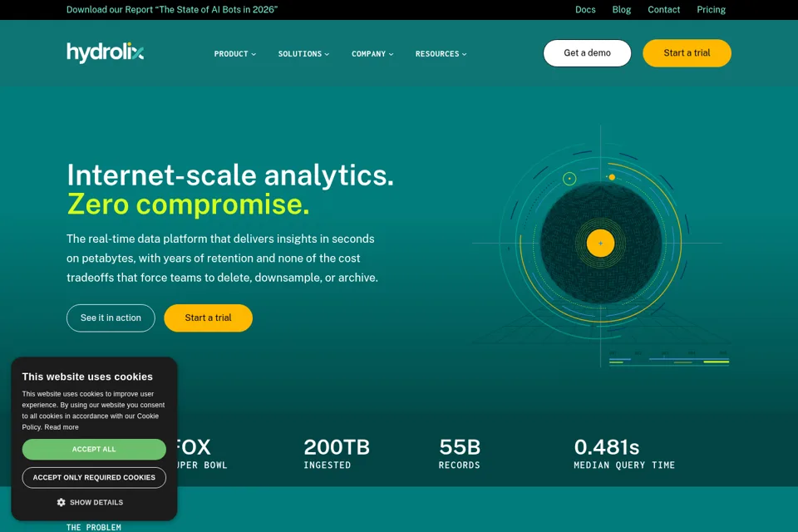Expand the Product menu chevron
The width and height of the screenshot is (798, 532).
coord(254,54)
